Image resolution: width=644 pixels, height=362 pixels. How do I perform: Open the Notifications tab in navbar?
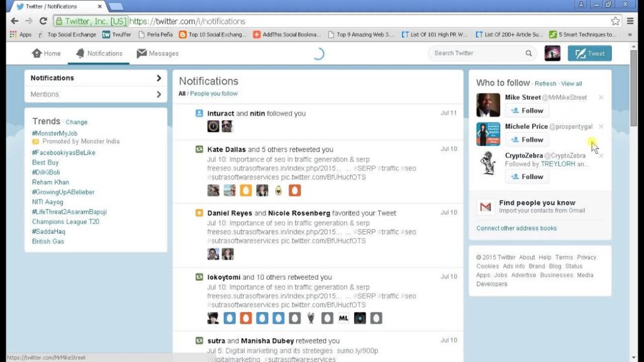[x=99, y=53]
